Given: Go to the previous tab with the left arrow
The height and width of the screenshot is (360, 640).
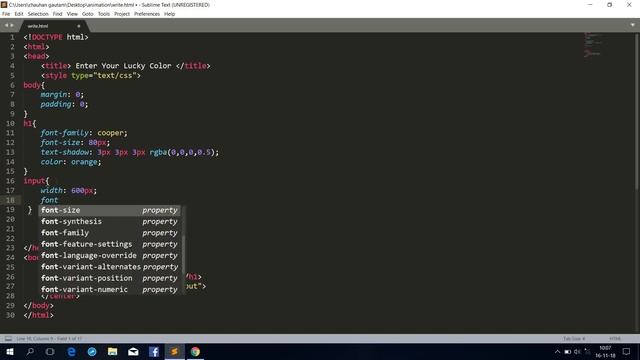Looking at the screenshot, I should 6,25.
